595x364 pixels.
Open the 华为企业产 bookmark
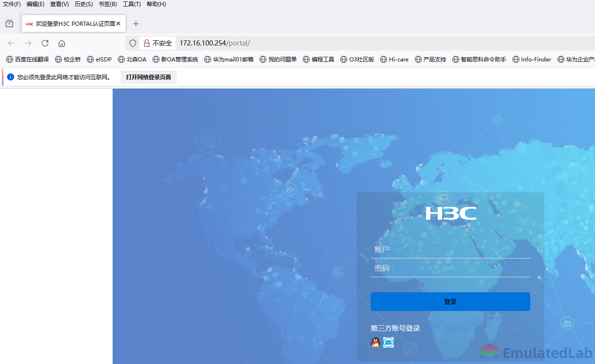[576, 60]
